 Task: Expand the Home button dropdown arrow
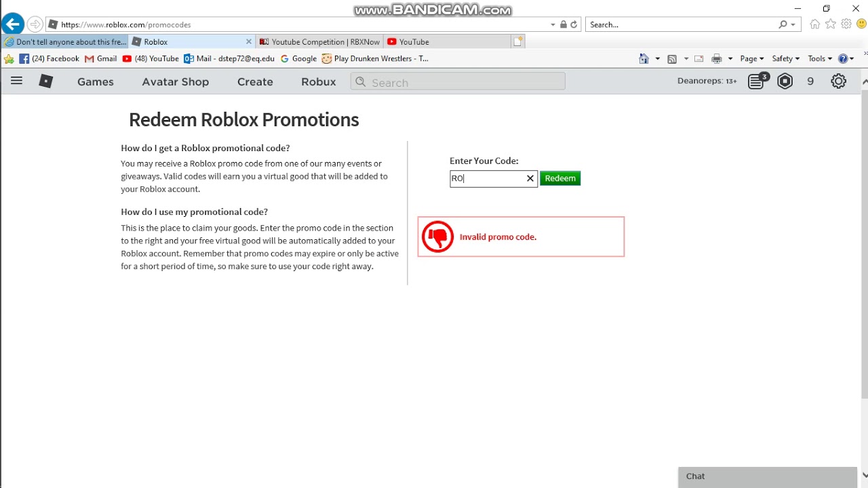click(657, 59)
